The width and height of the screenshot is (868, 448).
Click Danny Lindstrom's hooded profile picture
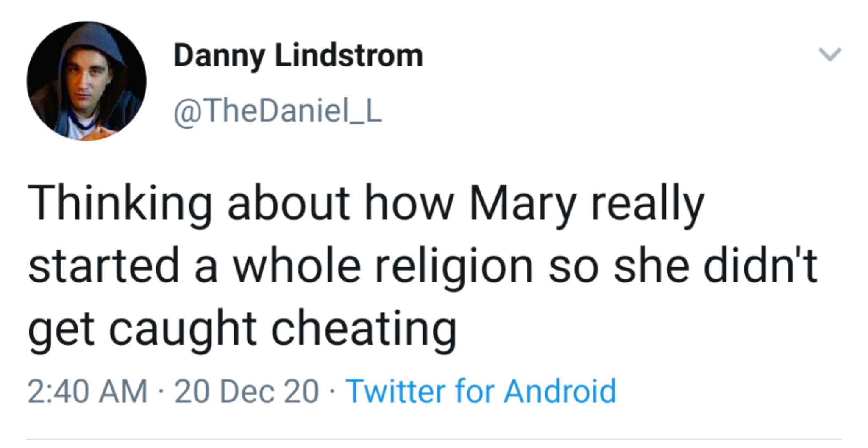(86, 81)
